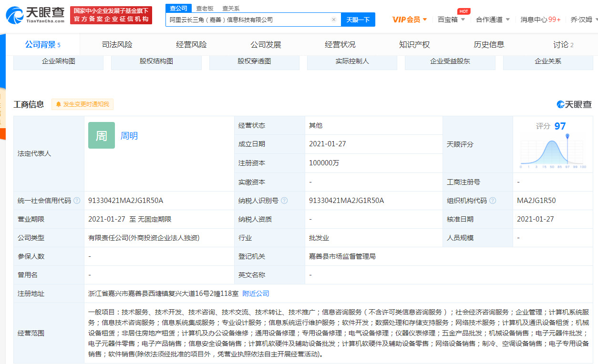Open the 股权结构图 chart button

[156, 62]
